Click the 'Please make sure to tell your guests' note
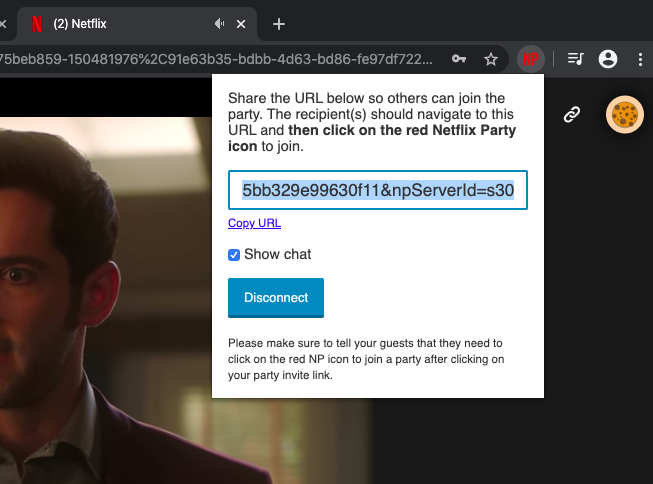Viewport: 653px width, 484px height. pos(366,359)
